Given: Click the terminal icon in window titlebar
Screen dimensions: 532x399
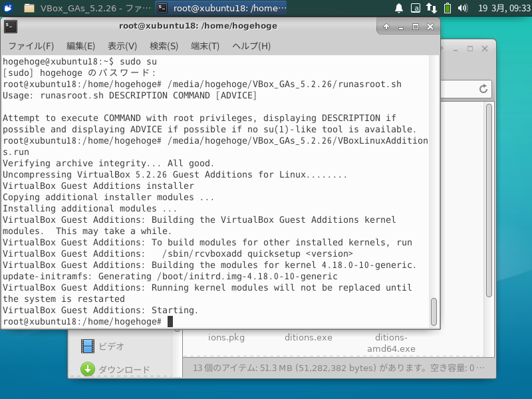Looking at the screenshot, I should [x=11, y=27].
